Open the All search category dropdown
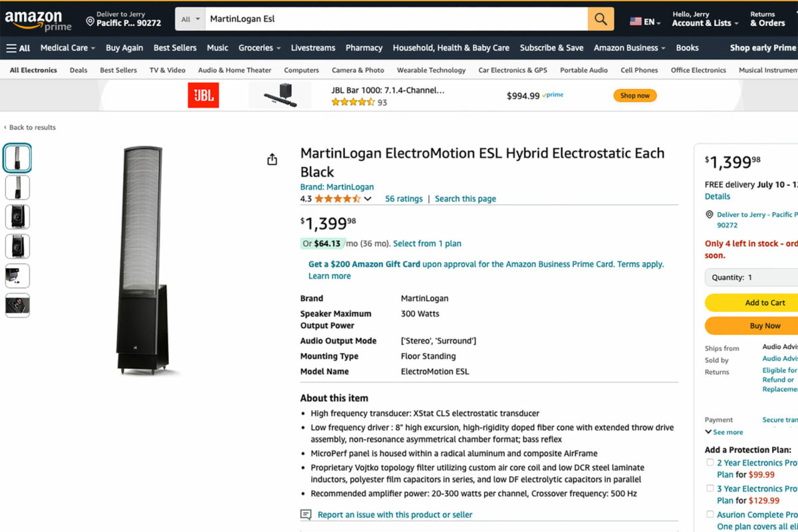798x532 pixels. click(191, 19)
